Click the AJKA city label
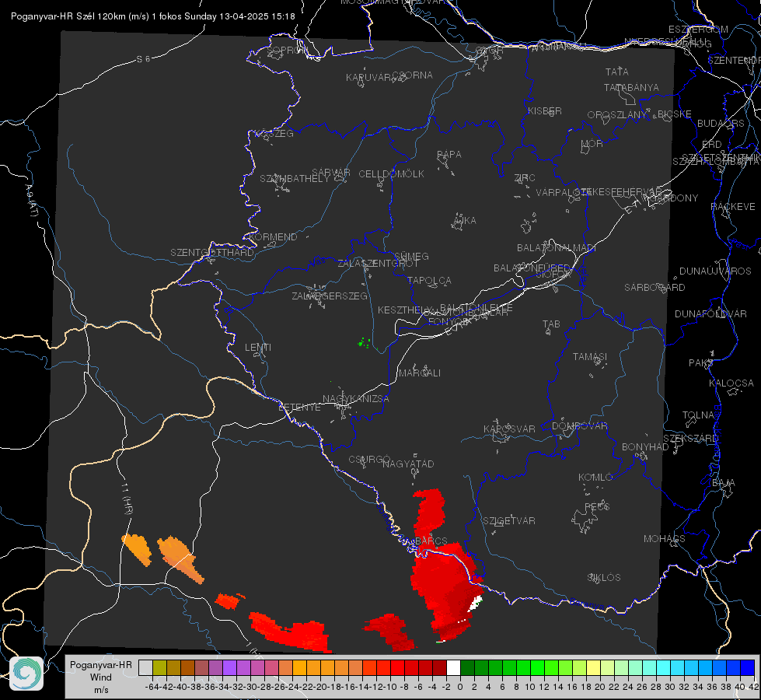The image size is (761, 700). (x=465, y=221)
